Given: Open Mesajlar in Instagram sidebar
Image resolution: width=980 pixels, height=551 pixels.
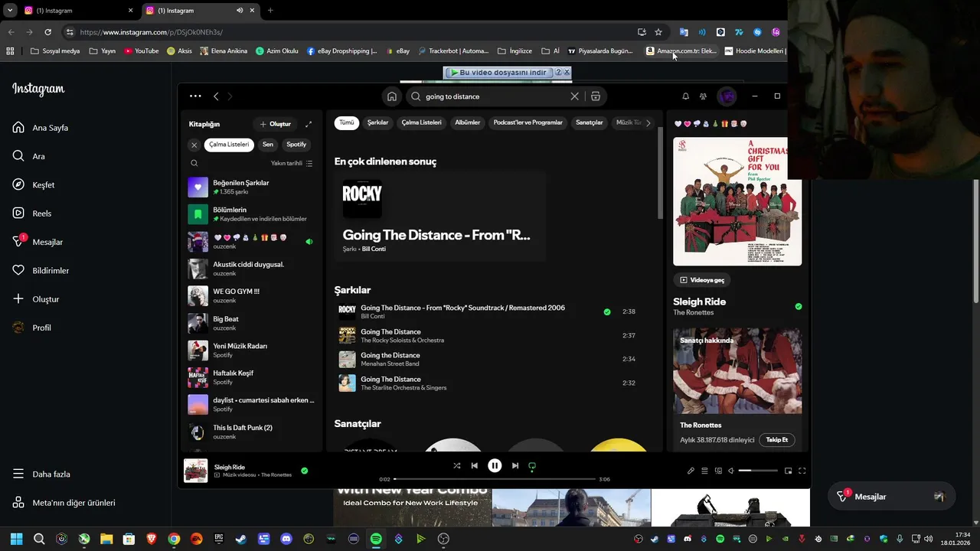Looking at the screenshot, I should (x=38, y=242).
